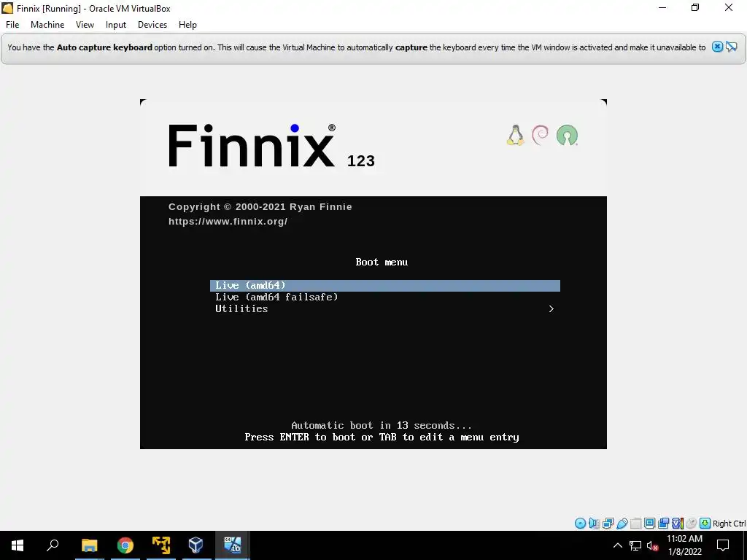Open the View menu
This screenshot has height=560, width=747.
click(x=85, y=25)
